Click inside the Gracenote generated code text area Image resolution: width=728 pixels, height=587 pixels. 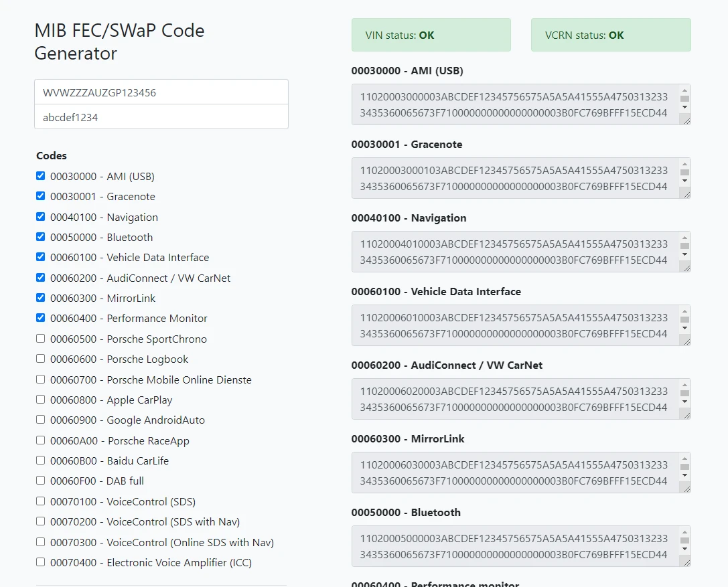[x=514, y=178]
